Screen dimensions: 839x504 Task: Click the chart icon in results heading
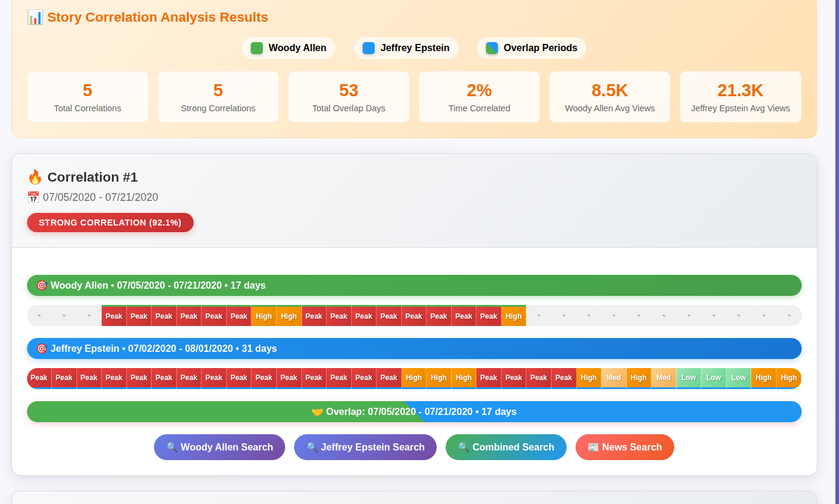click(35, 17)
